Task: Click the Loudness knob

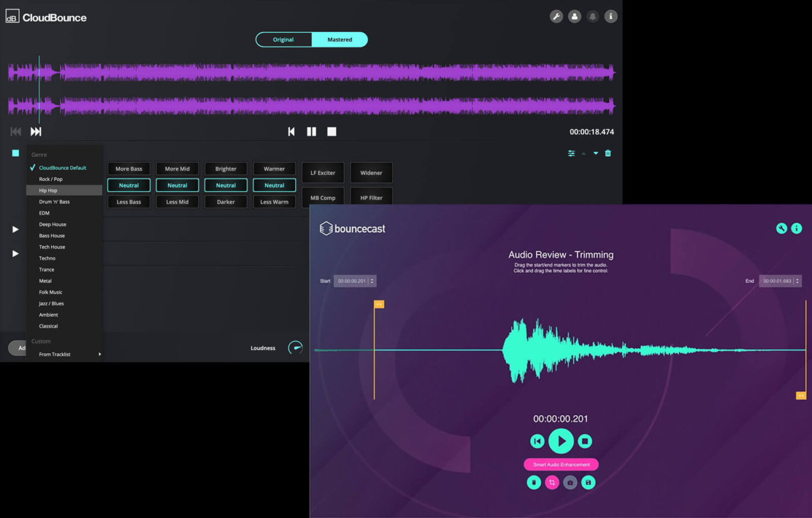Action: (295, 348)
